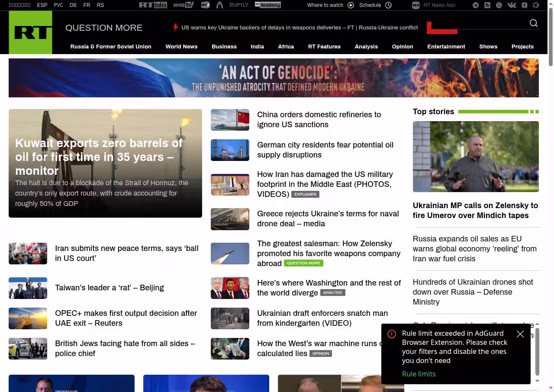Click the green RT logo

click(x=30, y=32)
